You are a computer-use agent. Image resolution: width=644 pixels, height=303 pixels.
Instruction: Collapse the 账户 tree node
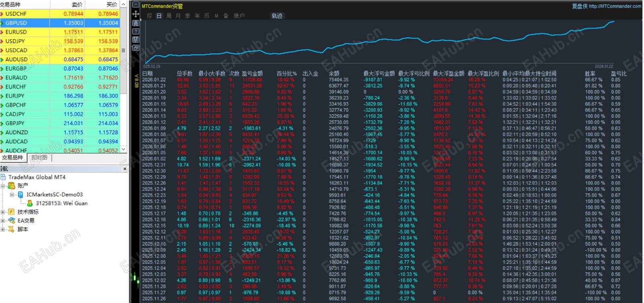tap(3, 186)
